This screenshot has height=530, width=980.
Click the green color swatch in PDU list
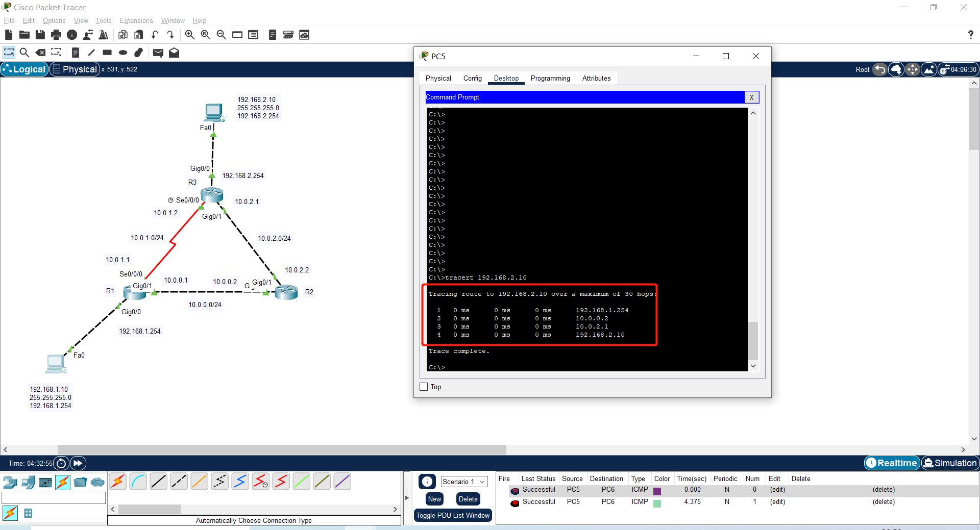[657, 503]
